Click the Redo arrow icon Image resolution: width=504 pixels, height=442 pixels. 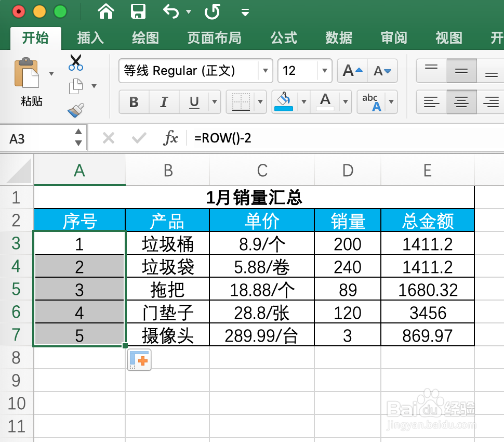coord(212,11)
